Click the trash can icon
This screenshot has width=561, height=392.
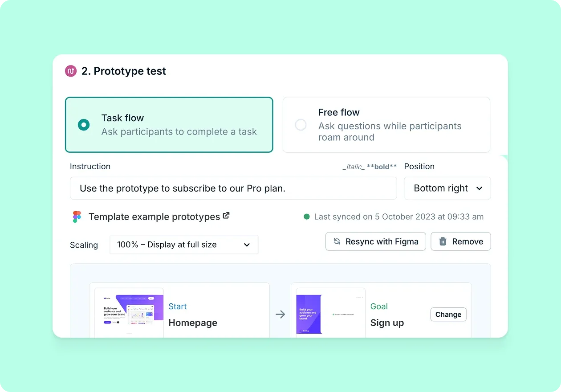443,241
